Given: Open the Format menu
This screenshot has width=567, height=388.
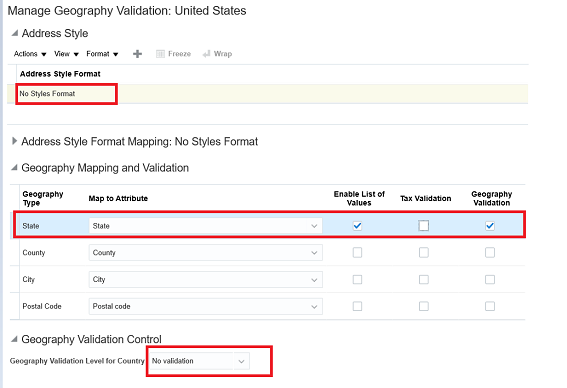Looking at the screenshot, I should click(102, 54).
